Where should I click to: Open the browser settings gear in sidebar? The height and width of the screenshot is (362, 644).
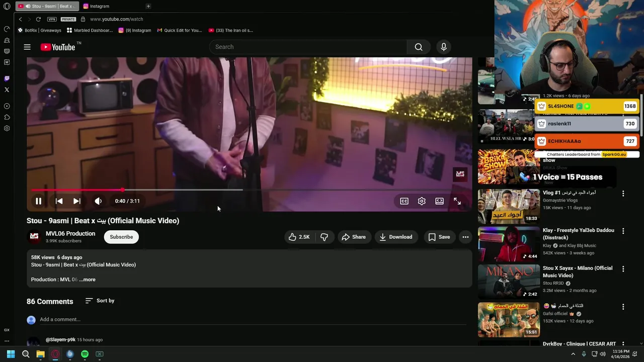click(7, 128)
